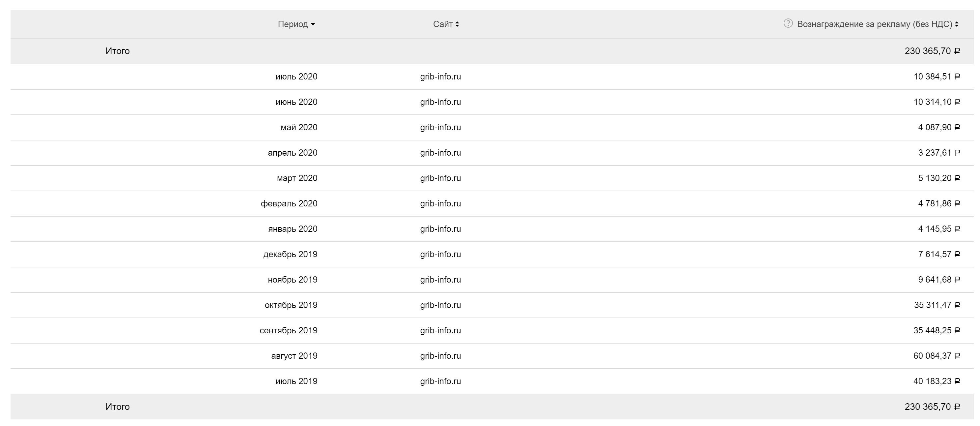Select the май 2020 period cell
This screenshot has width=980, height=426.
pos(299,127)
